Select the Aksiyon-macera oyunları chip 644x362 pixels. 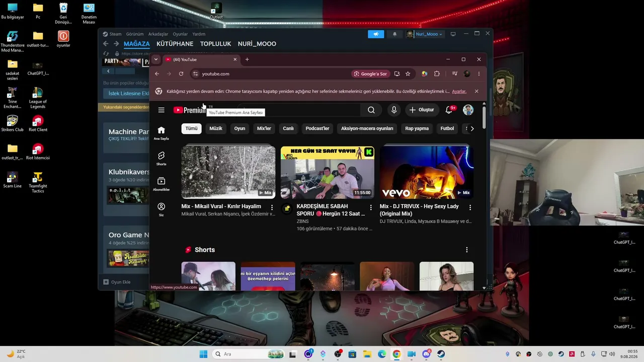point(367,129)
